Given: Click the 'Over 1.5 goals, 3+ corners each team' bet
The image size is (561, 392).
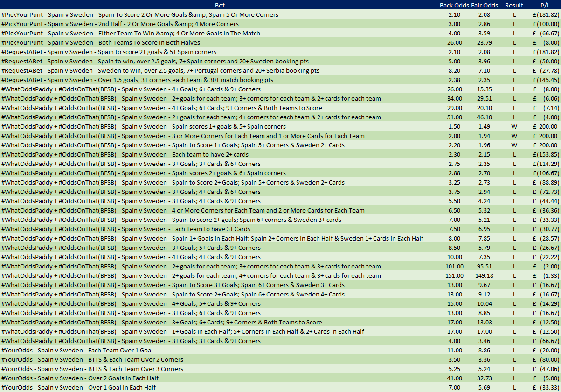Looking at the screenshot, I should pyautogui.click(x=138, y=80).
